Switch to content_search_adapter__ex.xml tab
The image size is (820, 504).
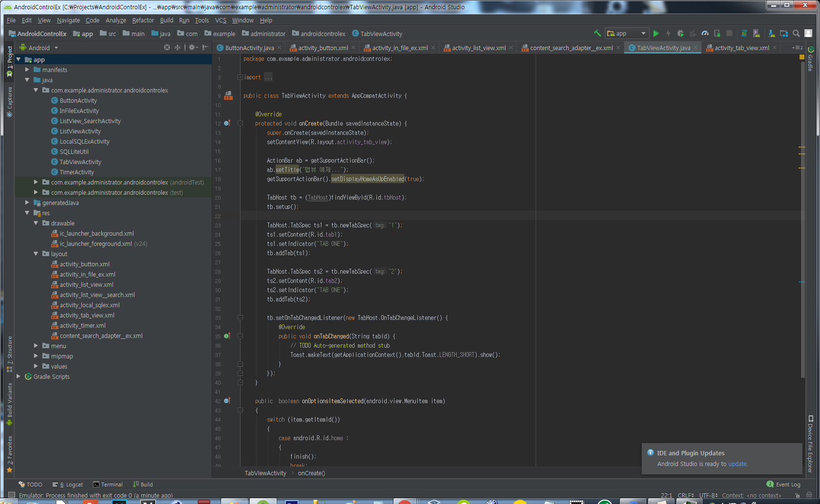click(x=572, y=48)
